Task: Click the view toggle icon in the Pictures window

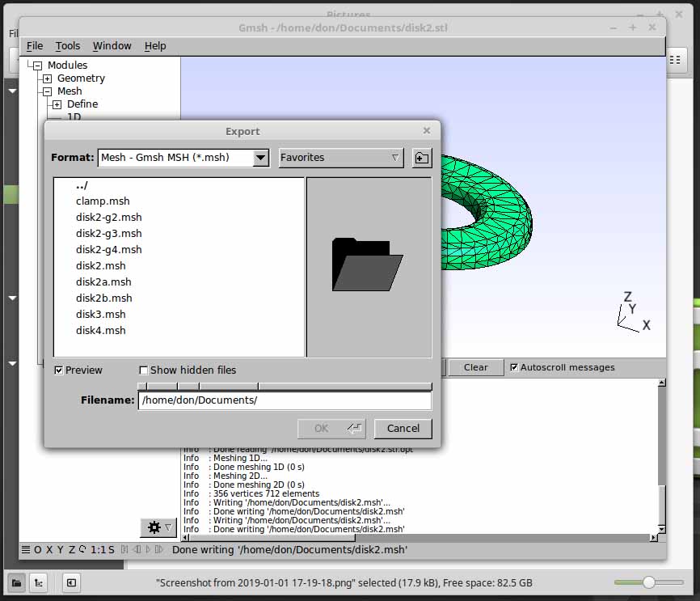Action: [x=675, y=60]
